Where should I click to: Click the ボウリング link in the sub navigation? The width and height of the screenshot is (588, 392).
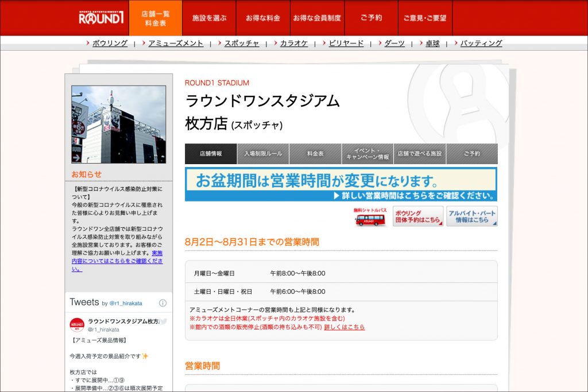click(x=110, y=43)
